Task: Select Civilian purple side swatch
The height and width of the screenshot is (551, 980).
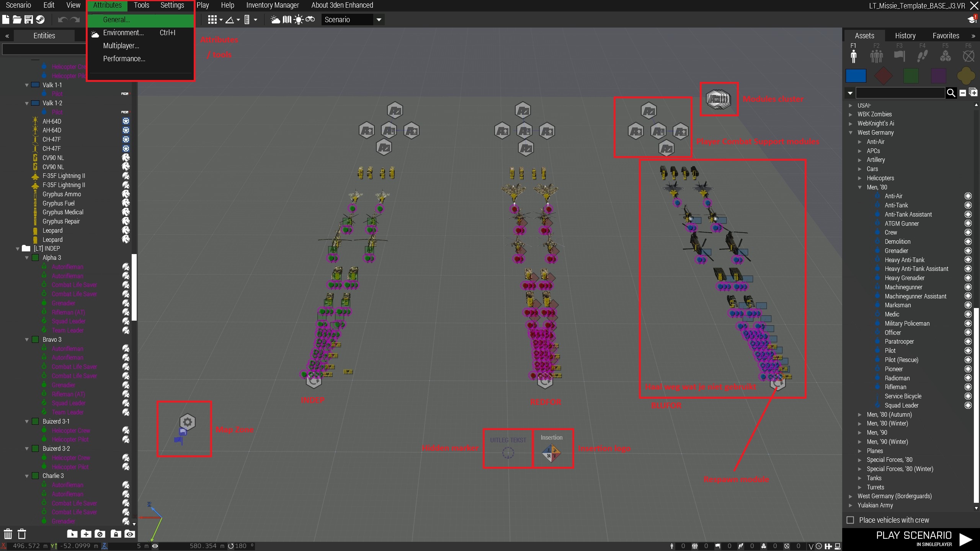Action: pyautogui.click(x=938, y=76)
